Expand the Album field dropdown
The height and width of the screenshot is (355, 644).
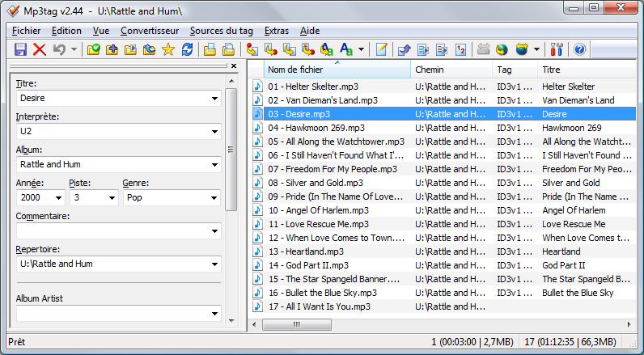pyautogui.click(x=214, y=165)
